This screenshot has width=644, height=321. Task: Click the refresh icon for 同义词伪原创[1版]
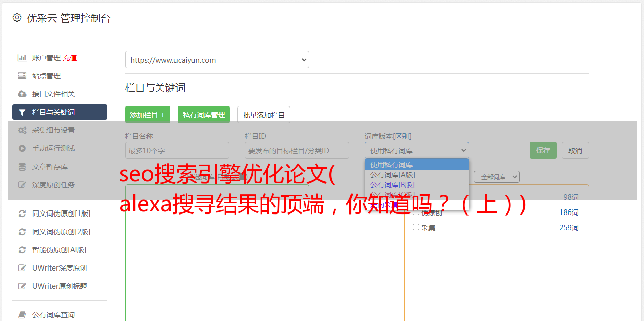tap(22, 213)
